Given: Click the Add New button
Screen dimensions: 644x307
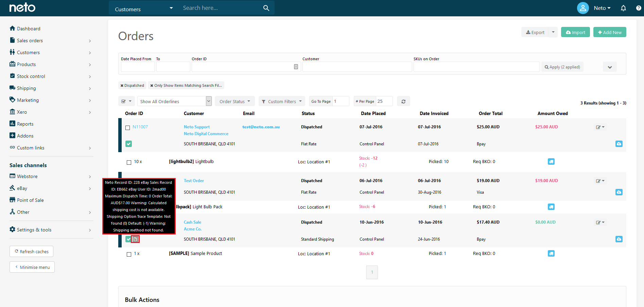Looking at the screenshot, I should coord(610,32).
